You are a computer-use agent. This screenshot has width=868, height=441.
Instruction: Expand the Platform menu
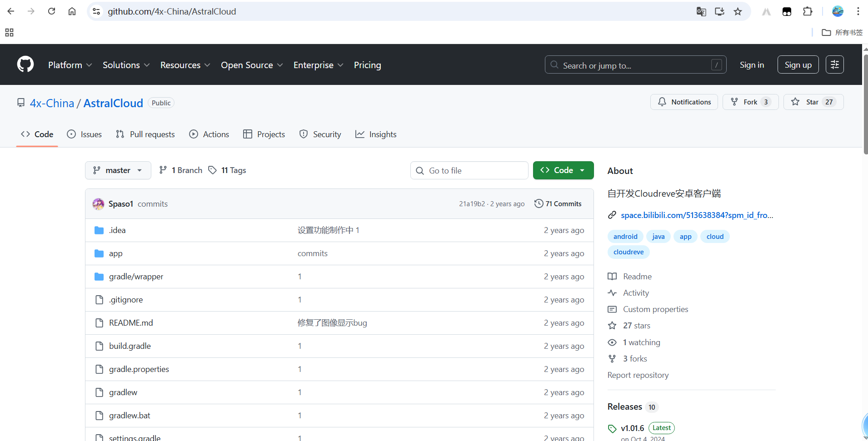pos(70,65)
